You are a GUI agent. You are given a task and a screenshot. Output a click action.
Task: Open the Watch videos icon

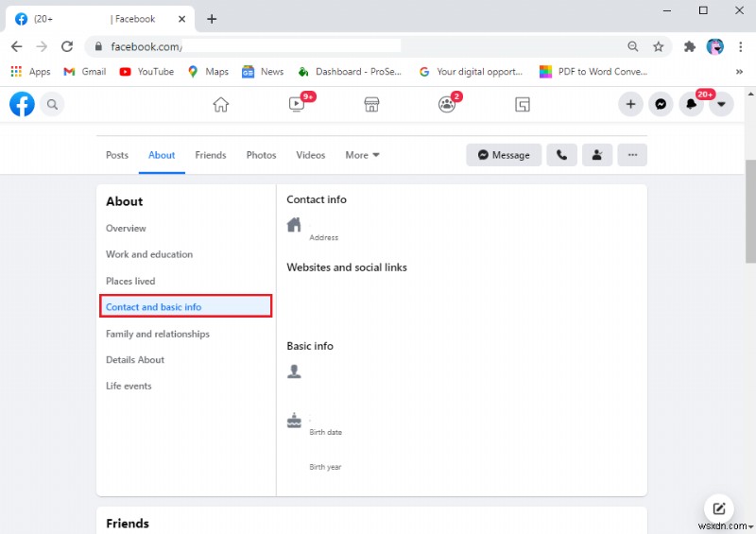click(297, 104)
